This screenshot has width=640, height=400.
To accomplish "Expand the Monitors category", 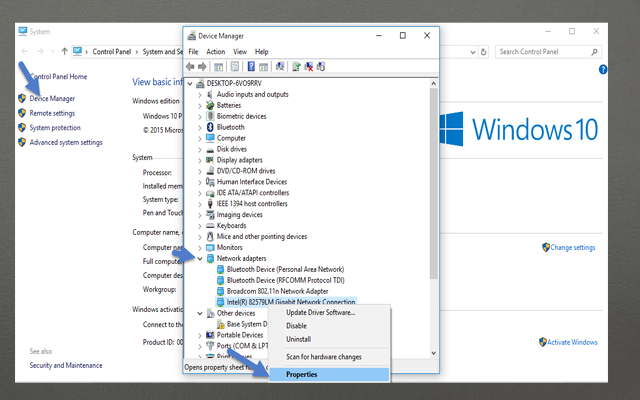I will point(200,247).
